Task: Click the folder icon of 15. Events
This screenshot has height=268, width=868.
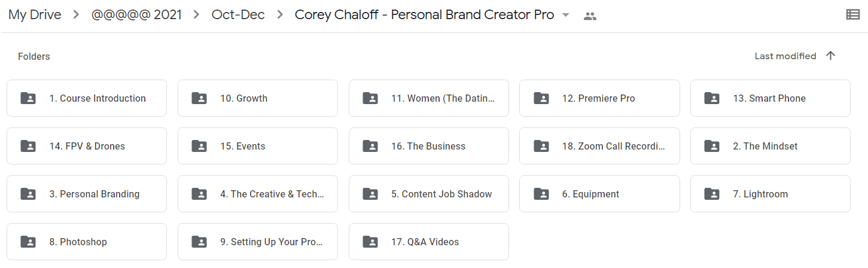Action: click(x=199, y=146)
